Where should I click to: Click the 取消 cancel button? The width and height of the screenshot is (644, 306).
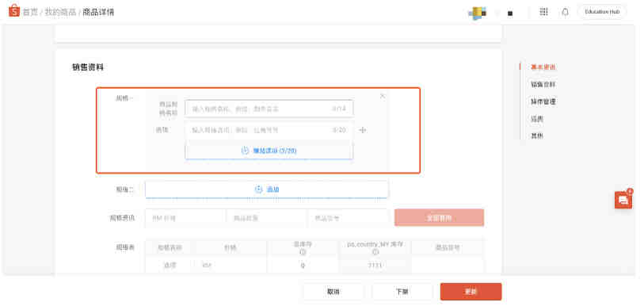(x=333, y=292)
